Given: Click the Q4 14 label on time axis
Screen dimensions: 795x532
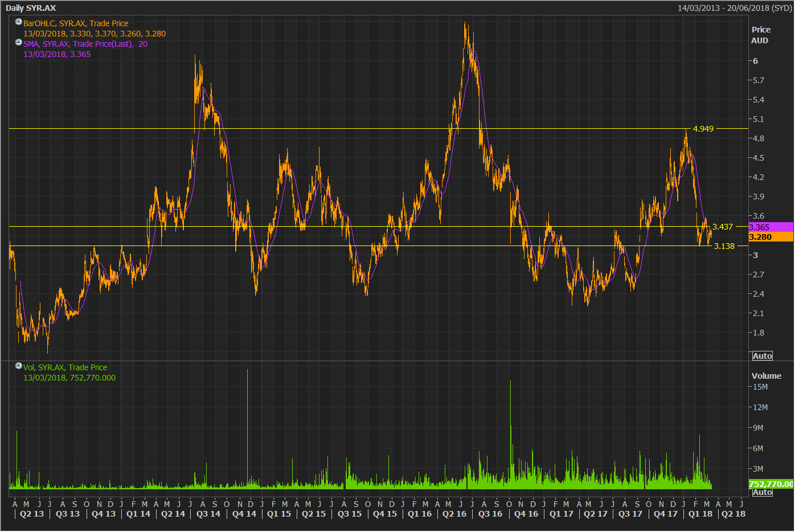Looking at the screenshot, I should [244, 514].
